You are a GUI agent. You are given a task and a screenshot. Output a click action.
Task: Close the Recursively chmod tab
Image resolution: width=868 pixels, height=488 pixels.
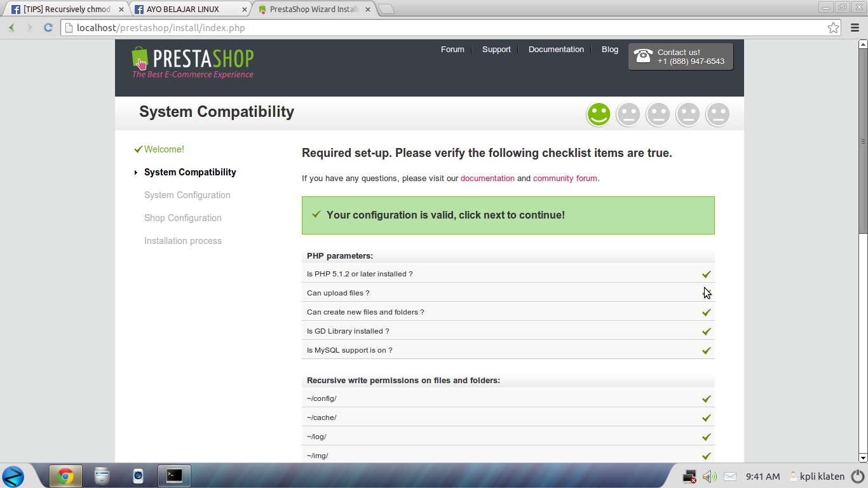pos(121,10)
